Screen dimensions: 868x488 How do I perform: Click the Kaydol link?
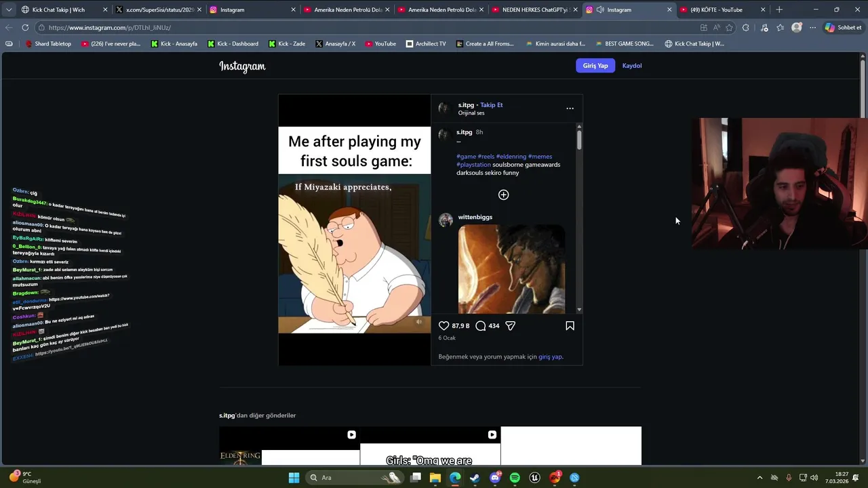tap(632, 66)
